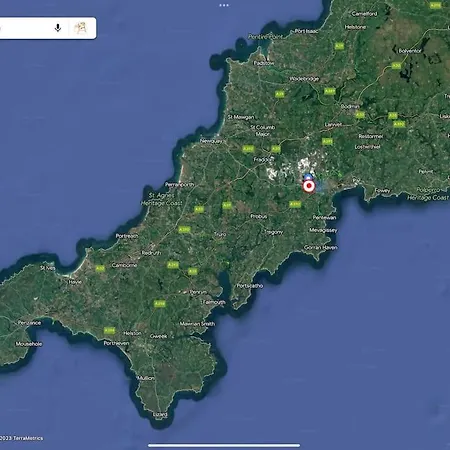Tap the Lostwithiel label
This screenshot has height=450, width=450.
click(367, 147)
